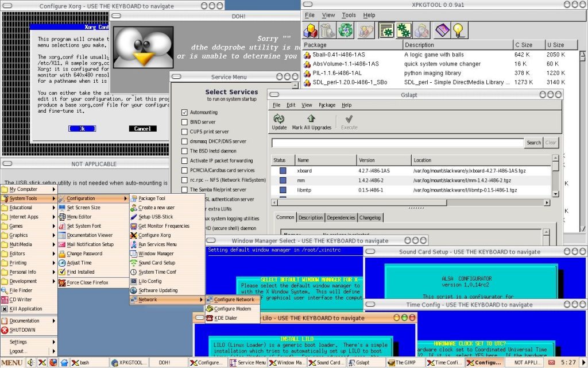Enable the BIND server checkbox

[184, 121]
